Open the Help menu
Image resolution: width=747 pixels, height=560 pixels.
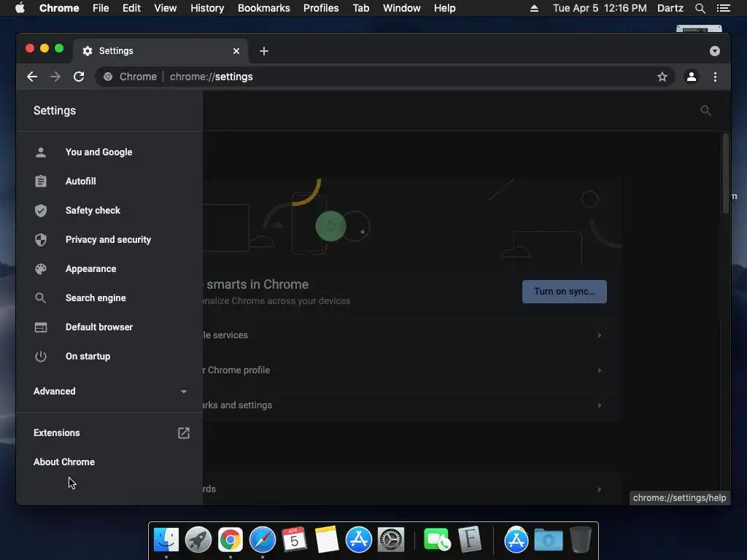tap(444, 8)
